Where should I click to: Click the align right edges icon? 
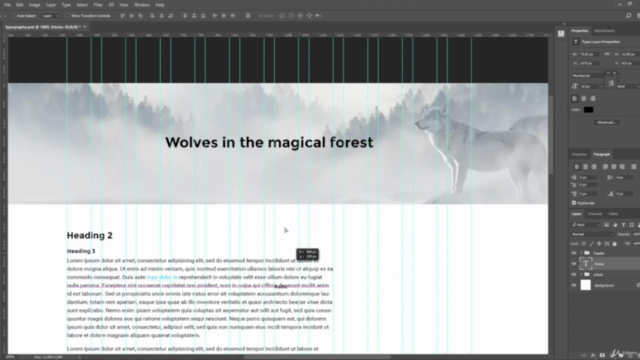[171, 16]
